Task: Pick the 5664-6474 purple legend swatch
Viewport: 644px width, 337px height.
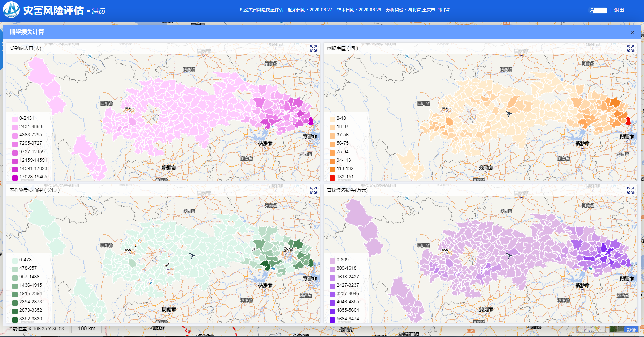Action: pos(332,319)
